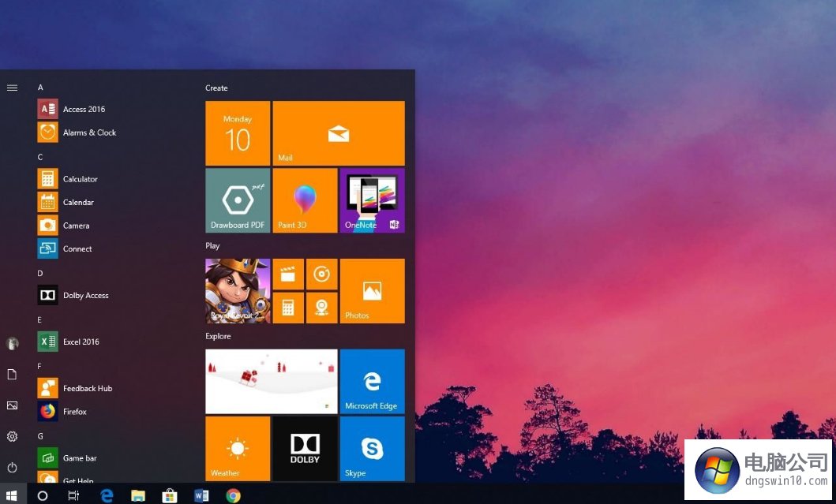
Task: Launch Skype from its tile
Action: click(x=372, y=448)
